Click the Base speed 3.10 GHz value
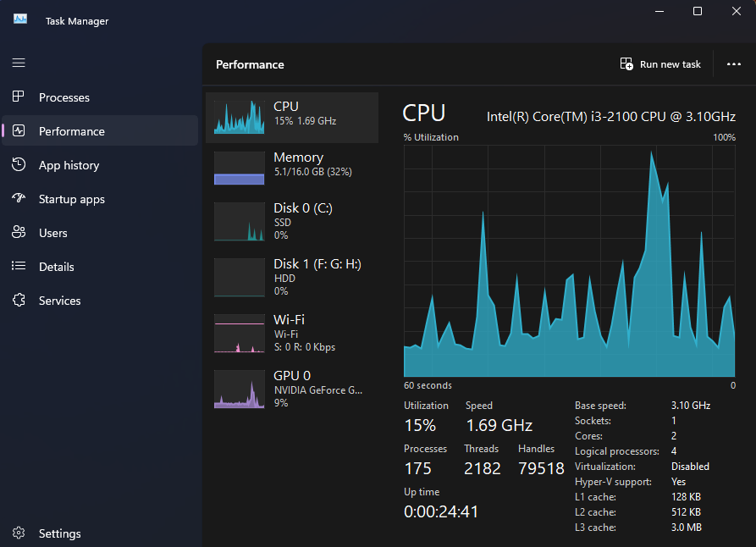756x547 pixels. click(x=691, y=406)
